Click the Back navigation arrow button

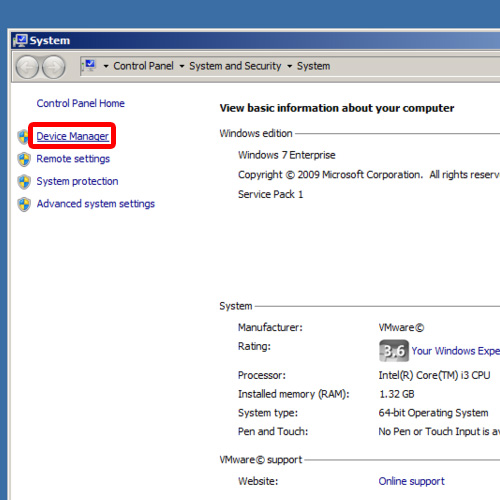tap(27, 67)
